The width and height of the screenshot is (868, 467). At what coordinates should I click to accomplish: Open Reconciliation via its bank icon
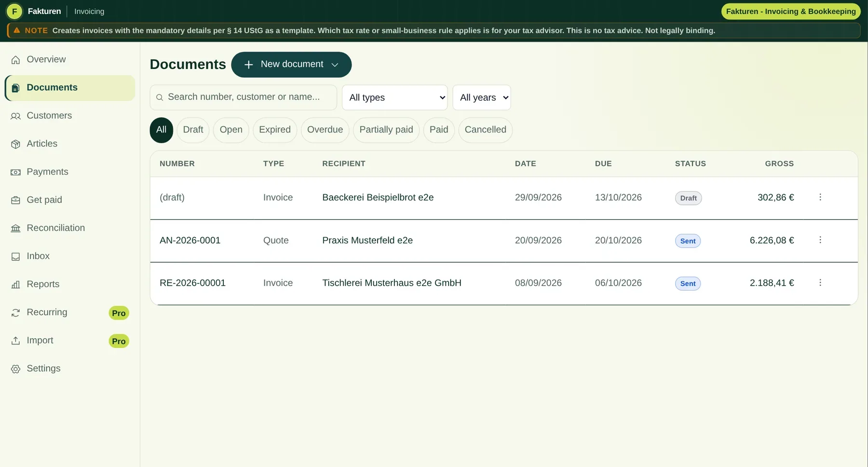16,228
